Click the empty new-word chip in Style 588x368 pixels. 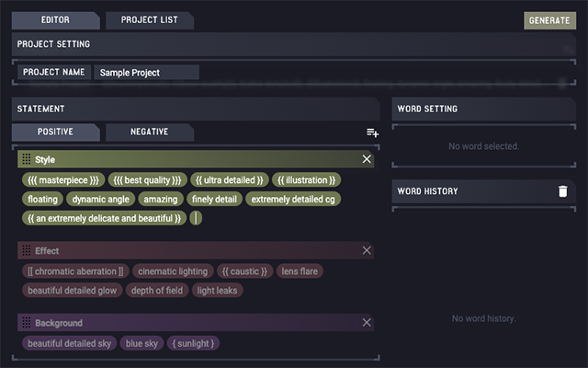(x=197, y=218)
